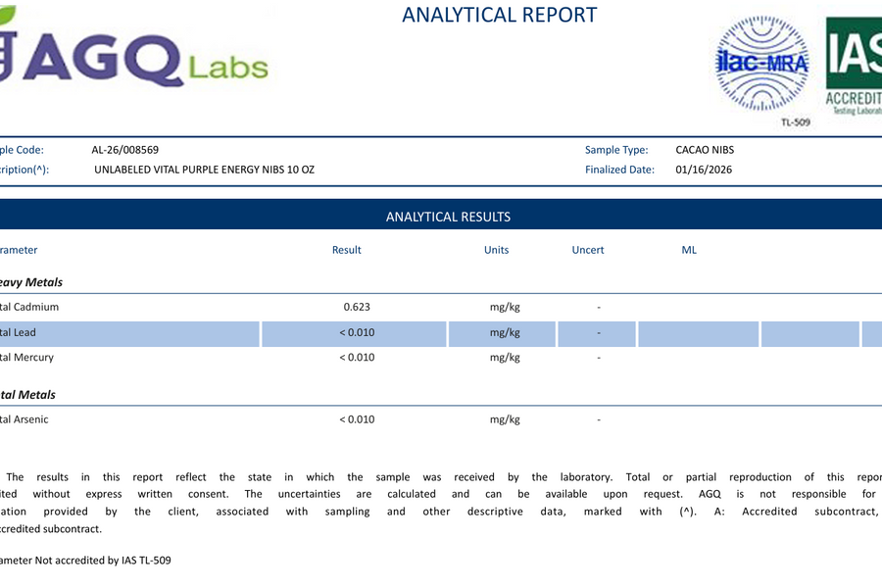882x588 pixels.
Task: Click the Sample Type label
Action: point(616,150)
